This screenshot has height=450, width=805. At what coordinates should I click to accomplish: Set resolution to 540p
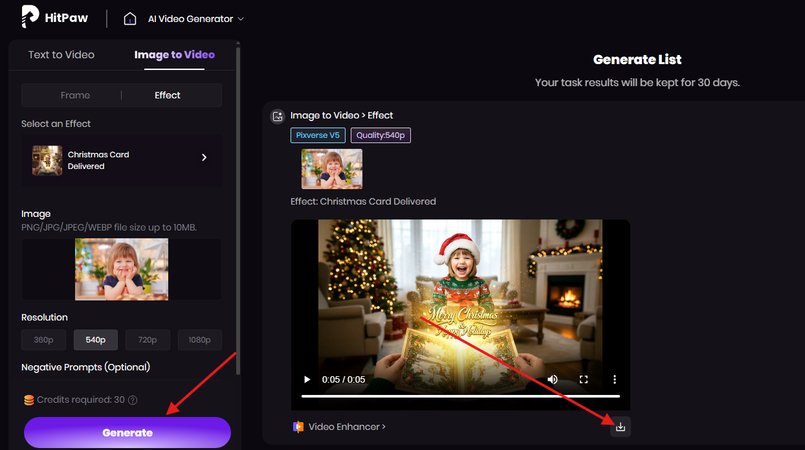tap(95, 340)
